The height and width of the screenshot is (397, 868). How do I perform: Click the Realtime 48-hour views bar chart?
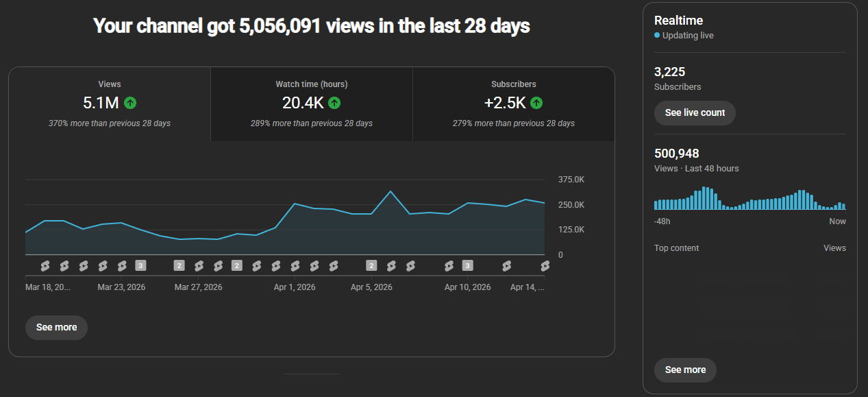[x=749, y=199]
